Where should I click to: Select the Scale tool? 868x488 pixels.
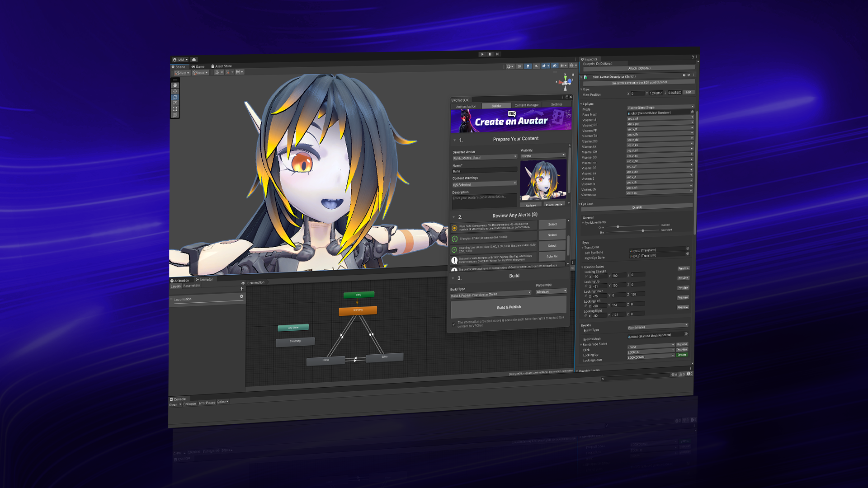pyautogui.click(x=175, y=103)
